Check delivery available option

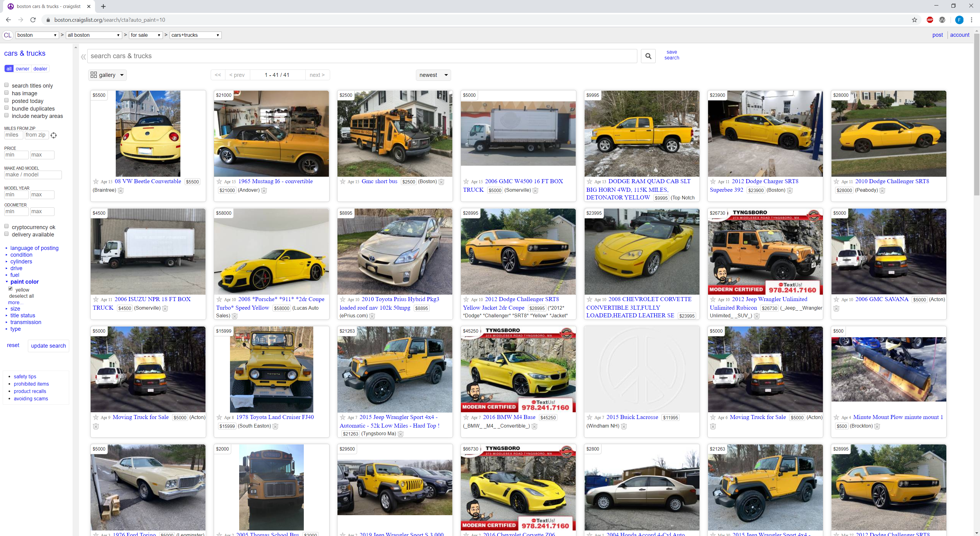6,234
